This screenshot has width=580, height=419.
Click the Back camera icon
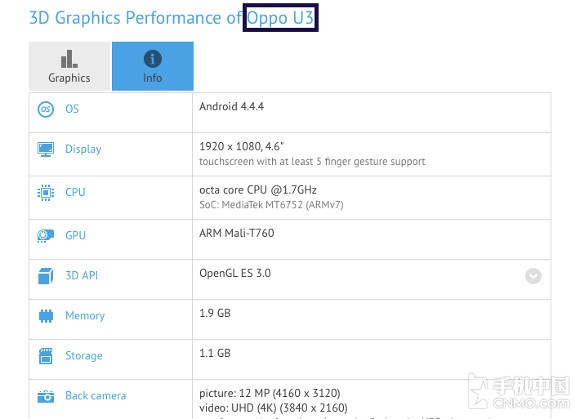[45, 396]
